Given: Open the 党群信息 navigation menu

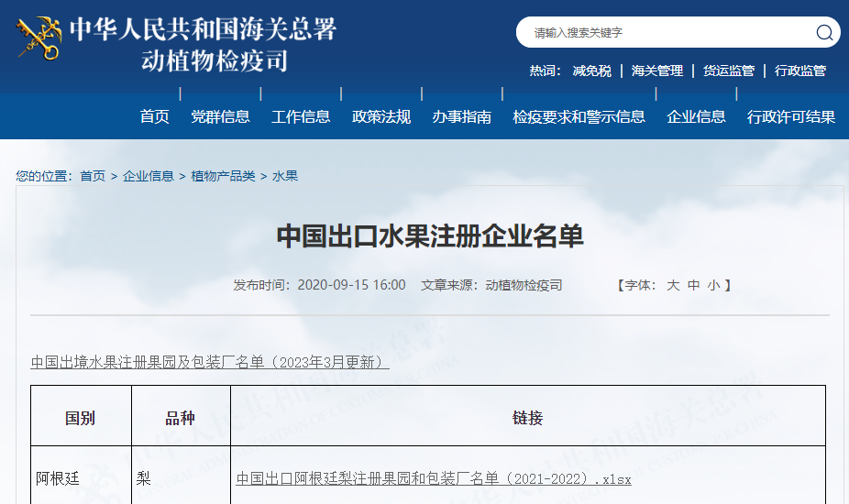Looking at the screenshot, I should click(x=220, y=116).
